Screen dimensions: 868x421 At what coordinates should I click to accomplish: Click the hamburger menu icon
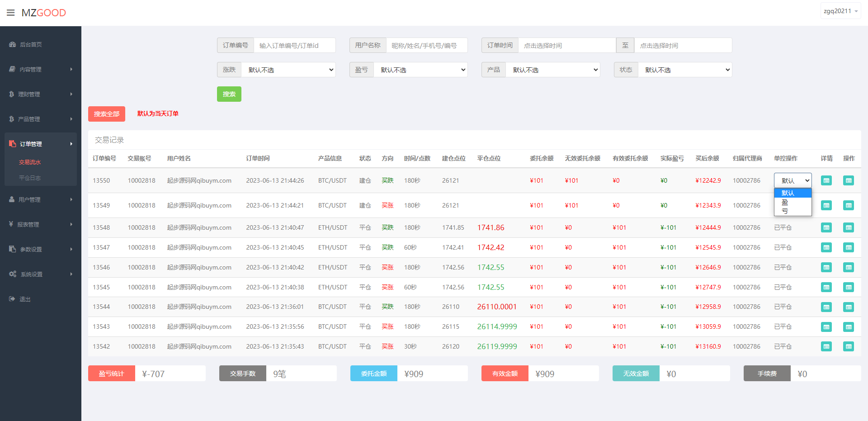(x=10, y=13)
